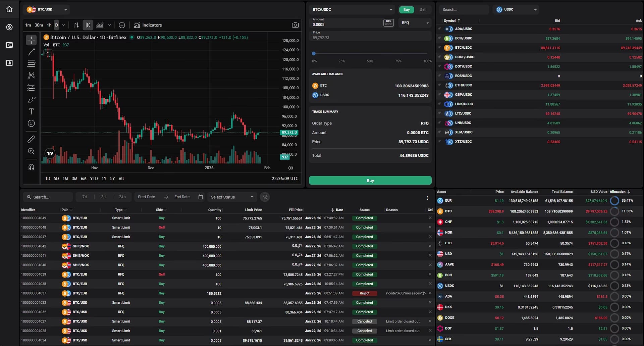
Task: Select the crosshair cursor tool
Action: coord(31,40)
